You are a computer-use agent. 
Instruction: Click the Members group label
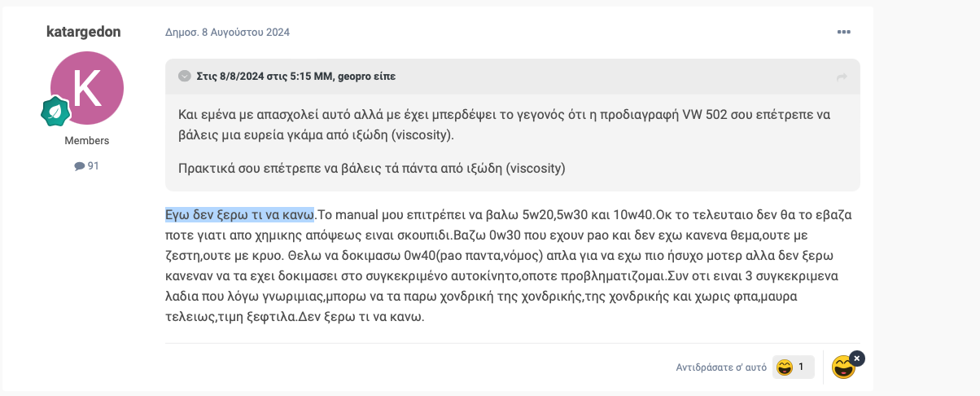pyautogui.click(x=87, y=141)
